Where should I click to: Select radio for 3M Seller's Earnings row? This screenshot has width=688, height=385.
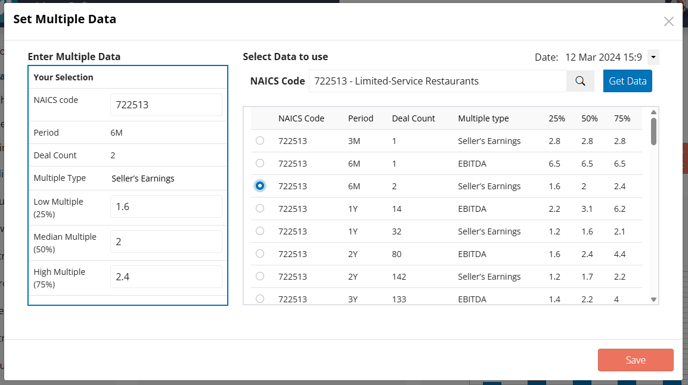click(x=260, y=140)
